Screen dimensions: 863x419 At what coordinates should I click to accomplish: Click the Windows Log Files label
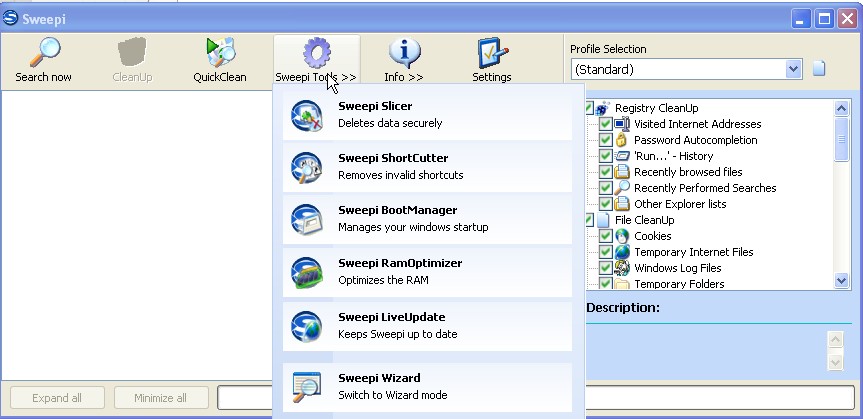tap(678, 268)
